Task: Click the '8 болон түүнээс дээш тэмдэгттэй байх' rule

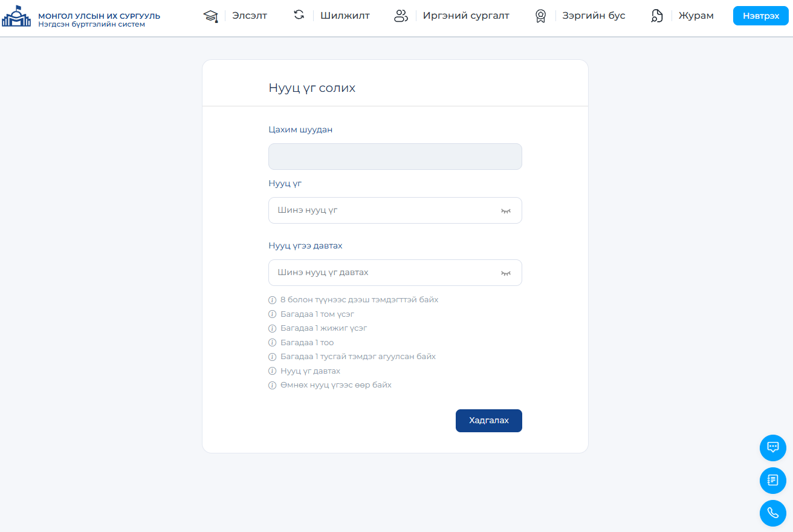Action: (x=359, y=300)
